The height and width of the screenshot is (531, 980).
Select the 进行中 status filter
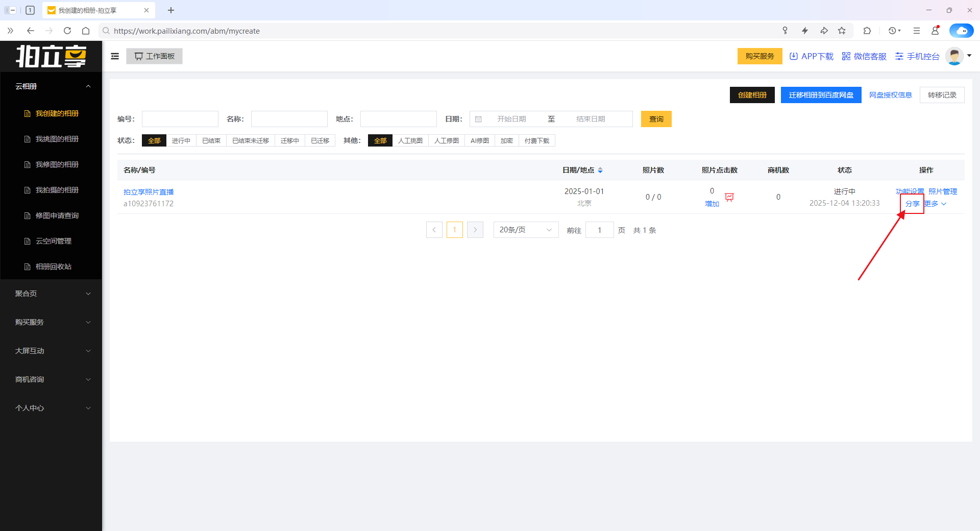tap(181, 141)
